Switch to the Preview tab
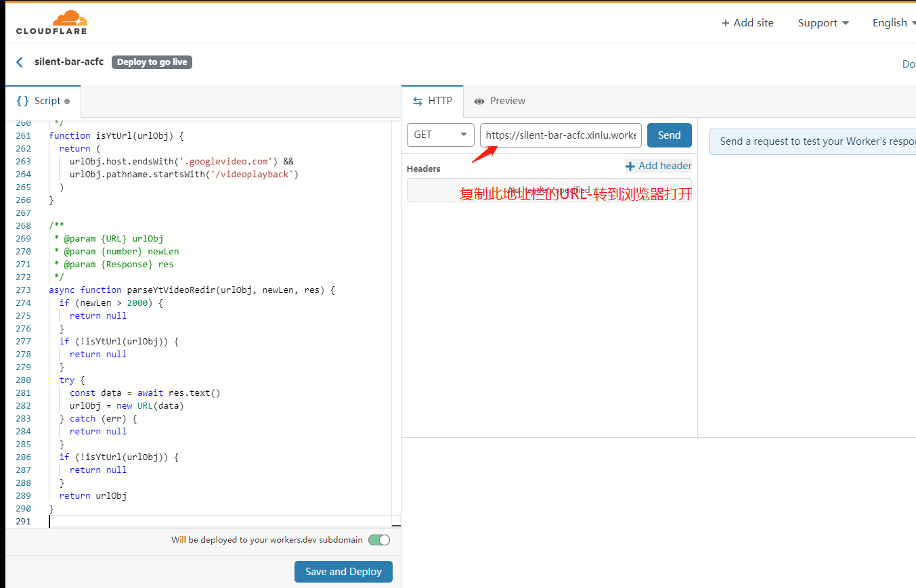 pos(500,101)
